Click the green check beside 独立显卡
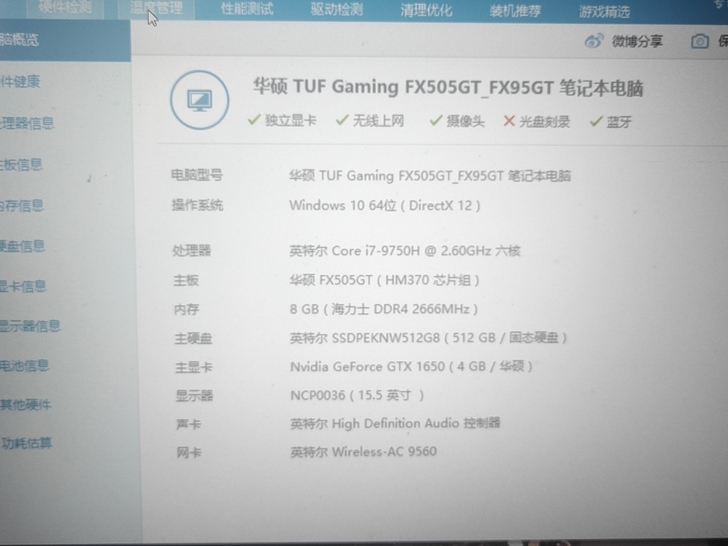Image resolution: width=728 pixels, height=546 pixels. (x=254, y=120)
